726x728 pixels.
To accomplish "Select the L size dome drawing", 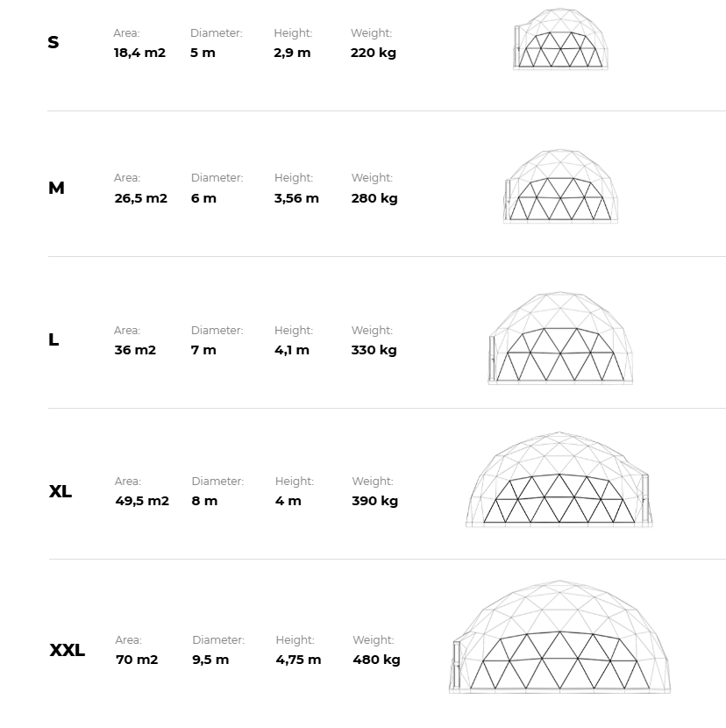I will tap(560, 338).
